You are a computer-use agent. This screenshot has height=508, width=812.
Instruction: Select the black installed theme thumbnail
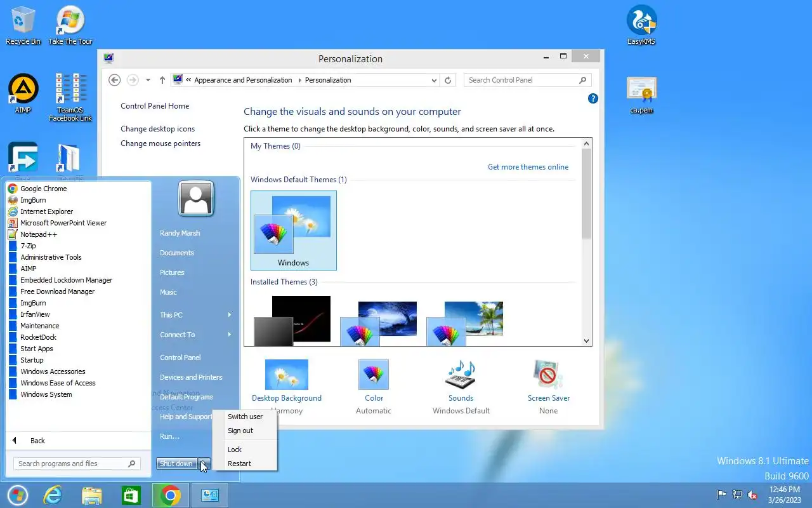[292, 321]
